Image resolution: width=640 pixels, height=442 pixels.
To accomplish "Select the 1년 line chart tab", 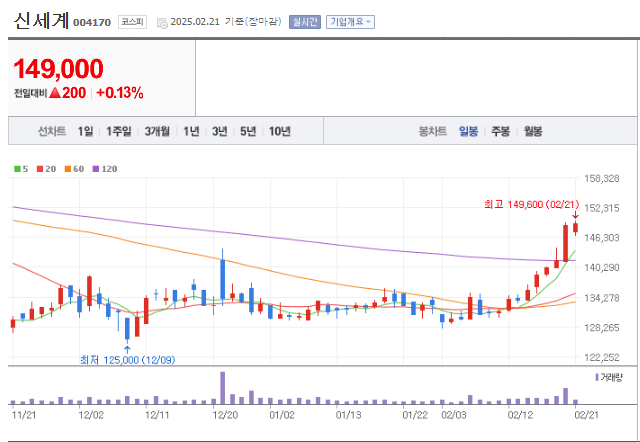I will click(191, 131).
